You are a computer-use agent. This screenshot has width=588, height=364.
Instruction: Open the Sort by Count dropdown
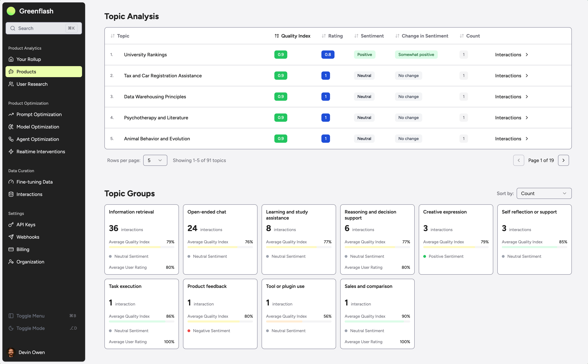544,193
